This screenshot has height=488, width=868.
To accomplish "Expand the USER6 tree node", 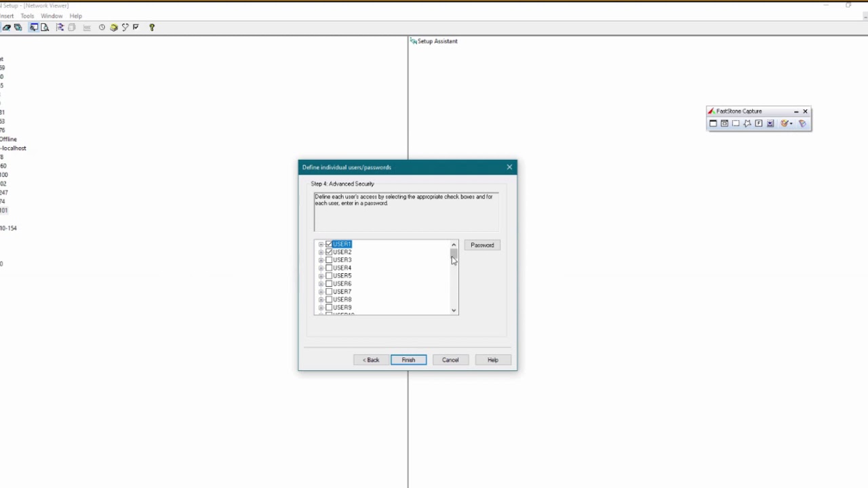I will pyautogui.click(x=321, y=284).
